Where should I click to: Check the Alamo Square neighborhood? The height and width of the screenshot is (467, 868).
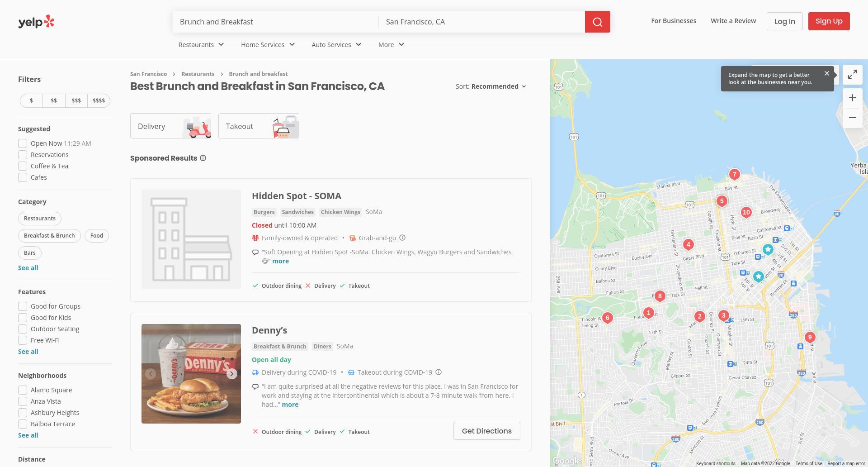click(x=23, y=390)
